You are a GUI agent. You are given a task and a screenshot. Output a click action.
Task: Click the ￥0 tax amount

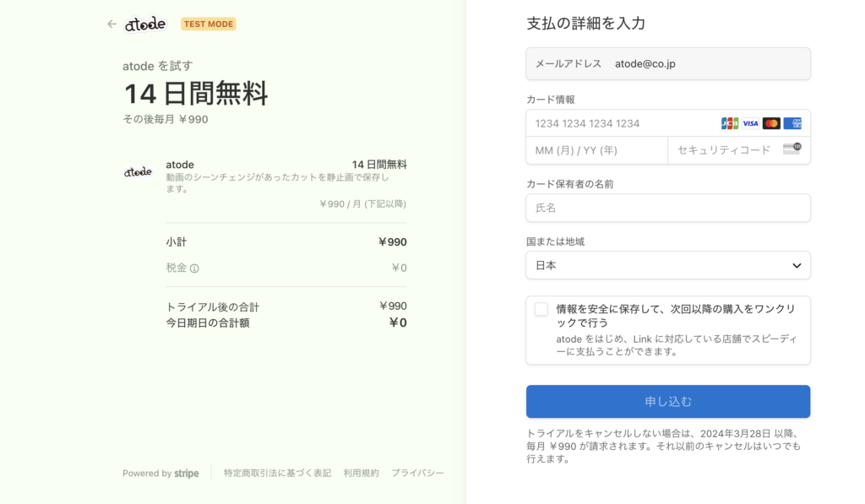coord(399,268)
